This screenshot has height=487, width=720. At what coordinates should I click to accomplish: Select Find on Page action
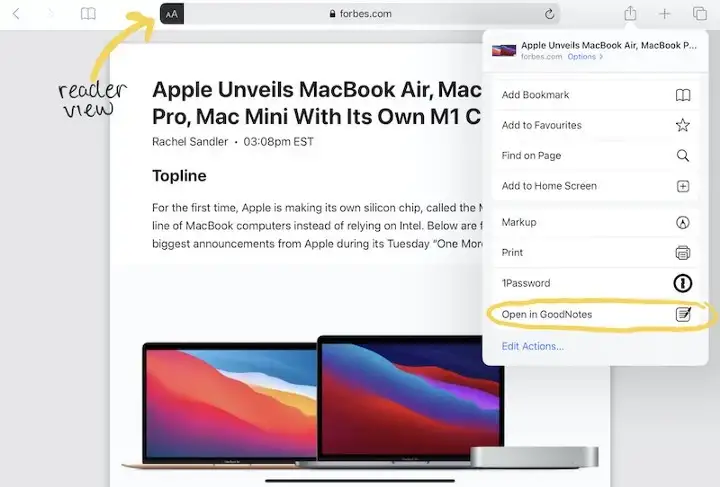(x=595, y=156)
